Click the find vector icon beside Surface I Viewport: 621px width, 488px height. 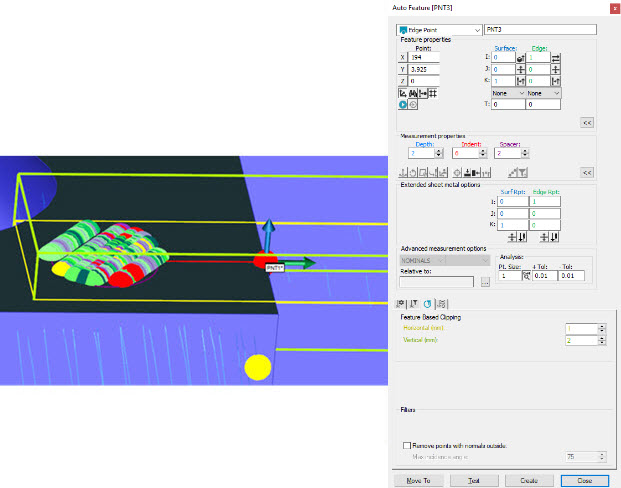coord(520,58)
